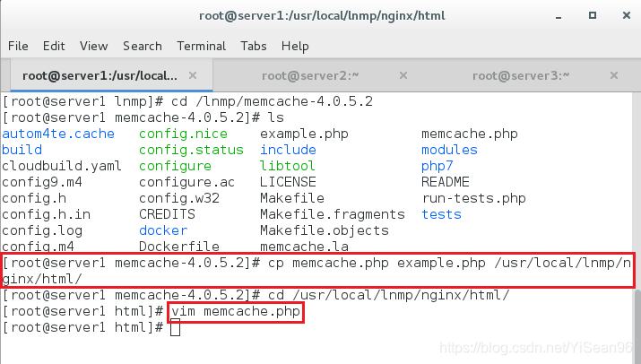Click memcache.php in the ls listing

[470, 134]
